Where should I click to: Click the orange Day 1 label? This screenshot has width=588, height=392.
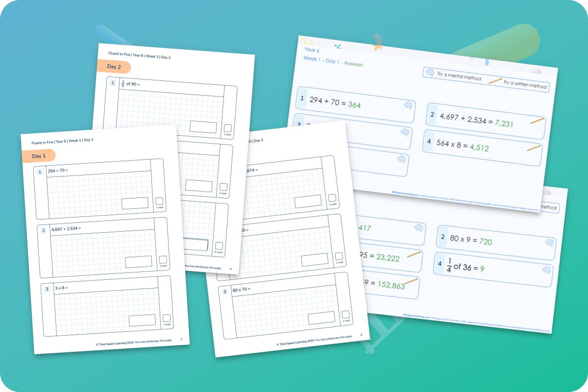[39, 156]
